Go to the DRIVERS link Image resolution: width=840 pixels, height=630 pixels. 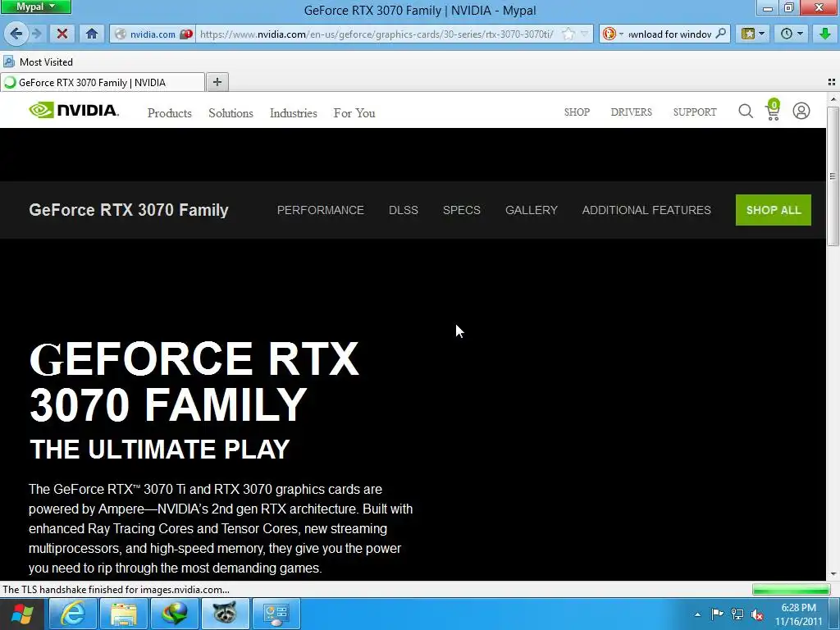631,112
